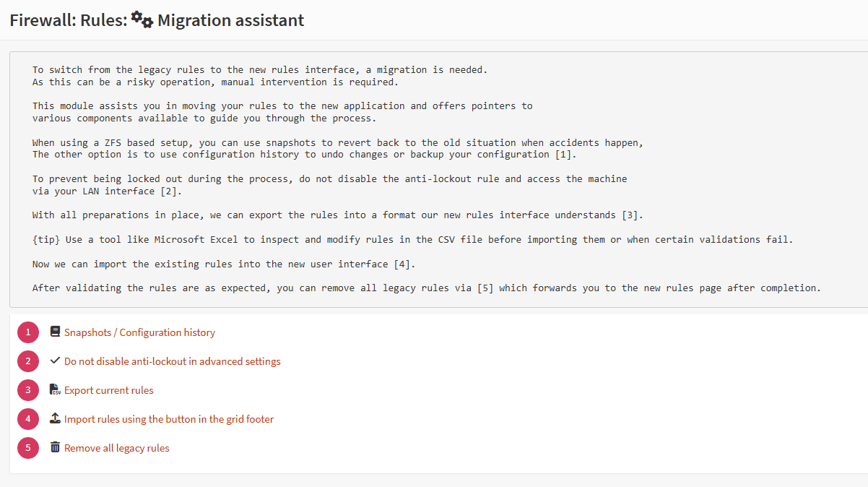This screenshot has height=487, width=868.
Task: Select the step 3 number badge
Action: pos(28,390)
